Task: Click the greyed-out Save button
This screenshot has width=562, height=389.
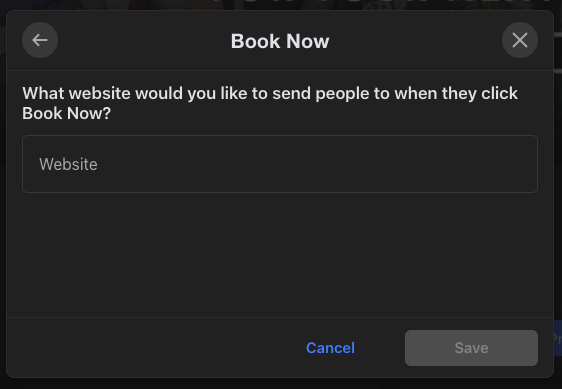Action: click(x=471, y=348)
